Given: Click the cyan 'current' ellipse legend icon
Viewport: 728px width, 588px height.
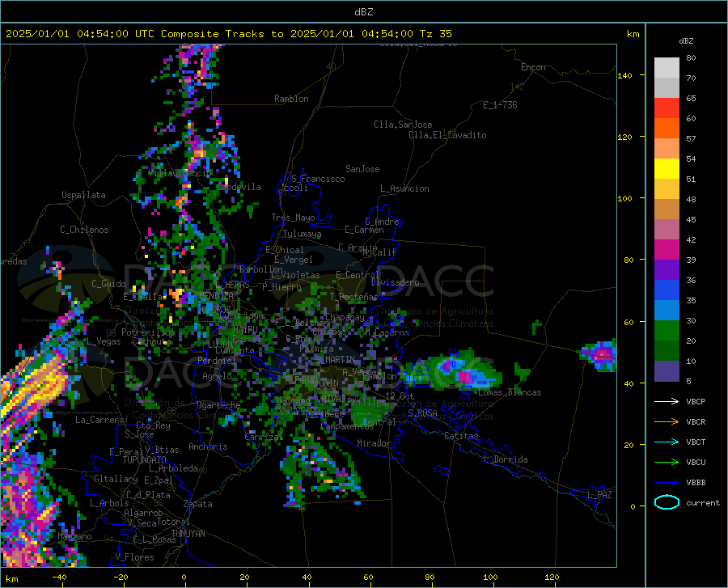Looking at the screenshot, I should [x=667, y=502].
